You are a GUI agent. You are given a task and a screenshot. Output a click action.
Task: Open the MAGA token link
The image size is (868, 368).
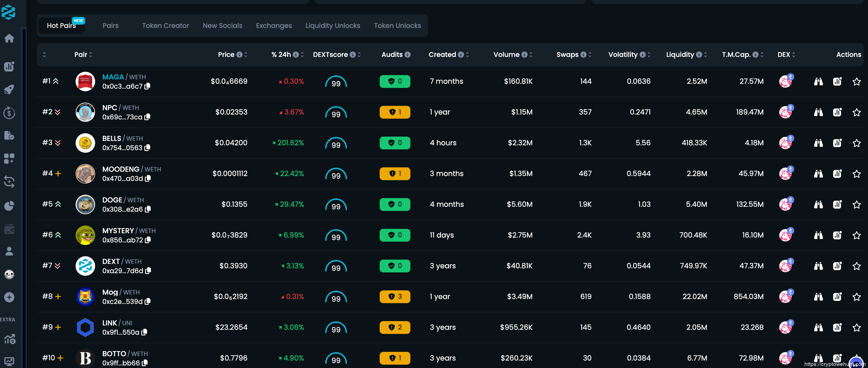[113, 77]
